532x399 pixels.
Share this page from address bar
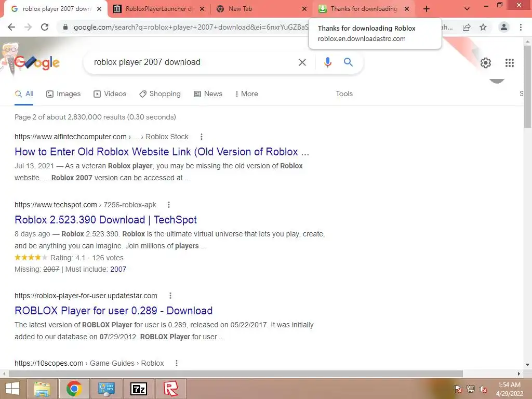[467, 27]
